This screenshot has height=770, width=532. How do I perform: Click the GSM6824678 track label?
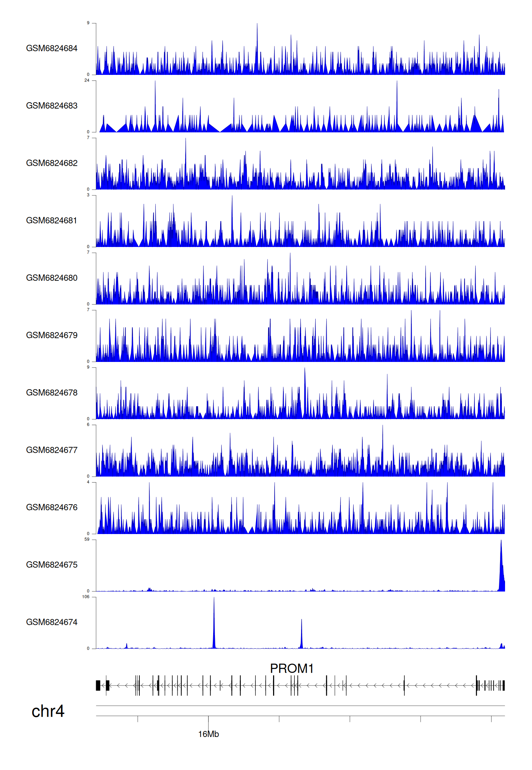click(x=51, y=393)
